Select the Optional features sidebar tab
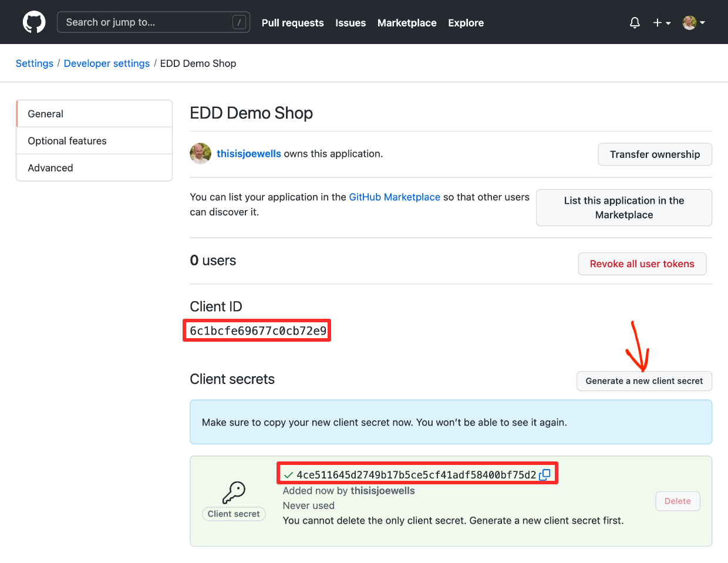 coord(95,141)
